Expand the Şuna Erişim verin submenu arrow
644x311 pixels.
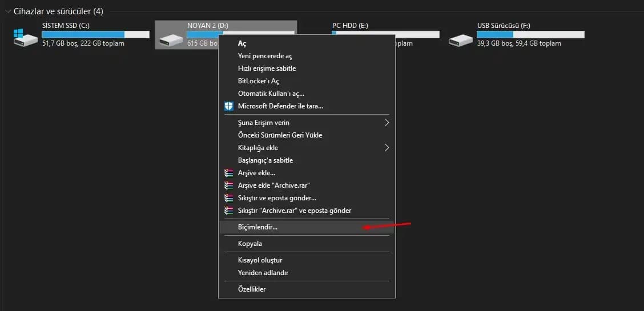point(387,123)
